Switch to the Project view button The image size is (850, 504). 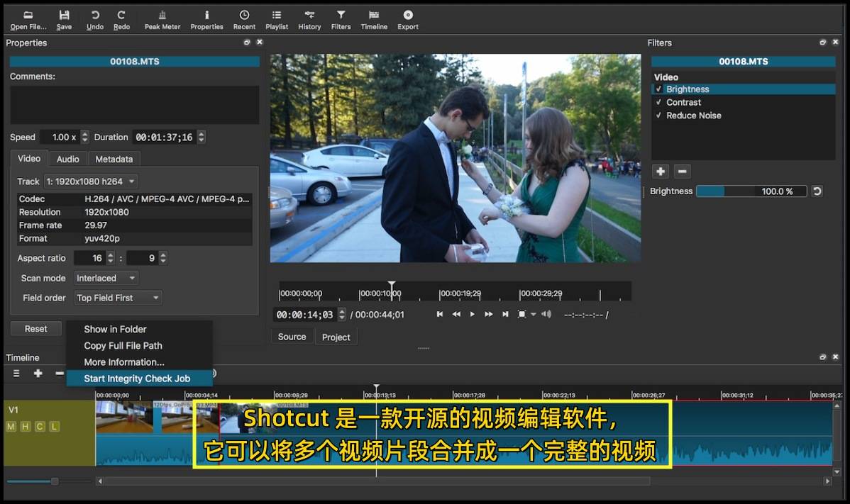pyautogui.click(x=336, y=337)
